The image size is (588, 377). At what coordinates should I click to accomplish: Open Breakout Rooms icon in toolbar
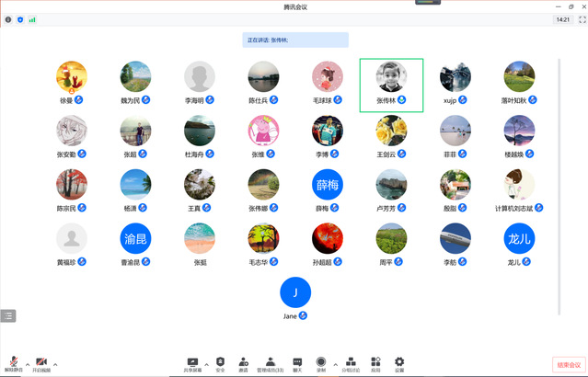pos(351,363)
